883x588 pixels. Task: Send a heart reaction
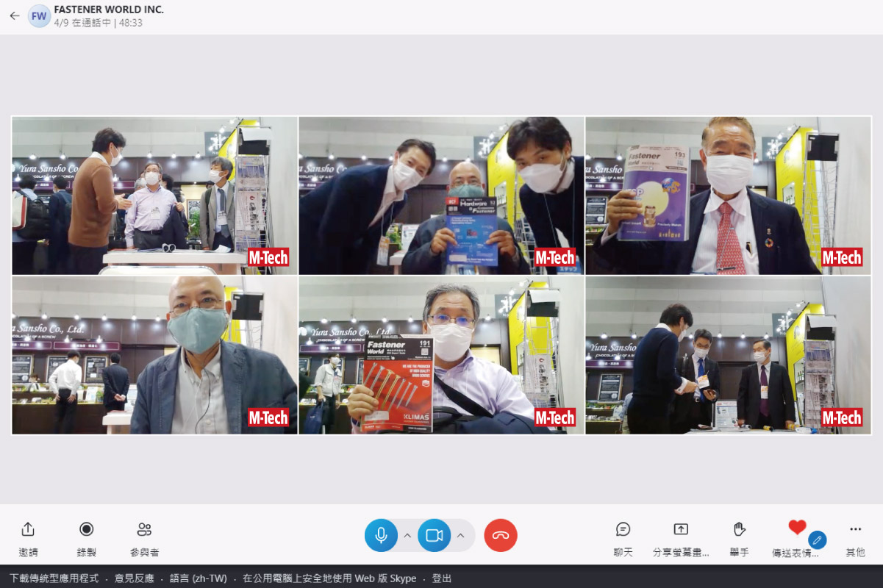pos(797,528)
